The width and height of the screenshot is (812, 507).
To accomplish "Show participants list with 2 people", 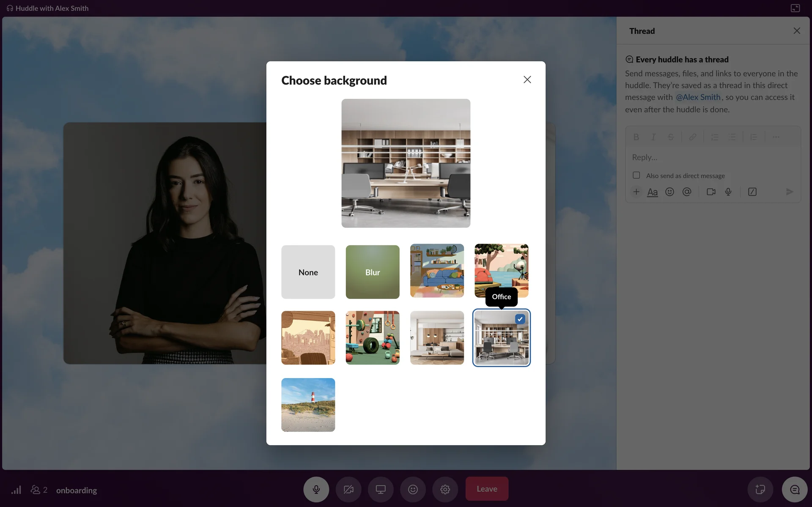I will tap(39, 490).
